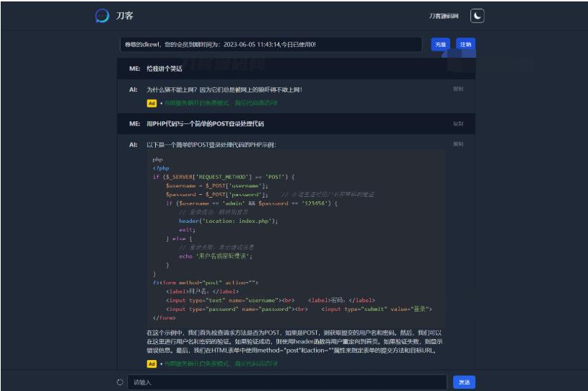Copy the PHP login question using 复制
Viewport: 588px width, 391px height.
tap(458, 124)
